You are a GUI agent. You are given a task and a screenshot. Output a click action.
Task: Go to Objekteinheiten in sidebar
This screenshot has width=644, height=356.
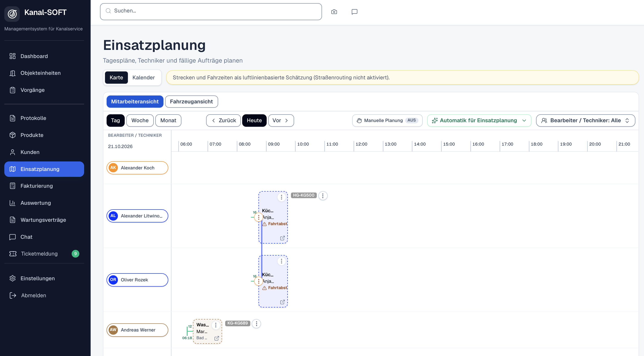click(44, 73)
